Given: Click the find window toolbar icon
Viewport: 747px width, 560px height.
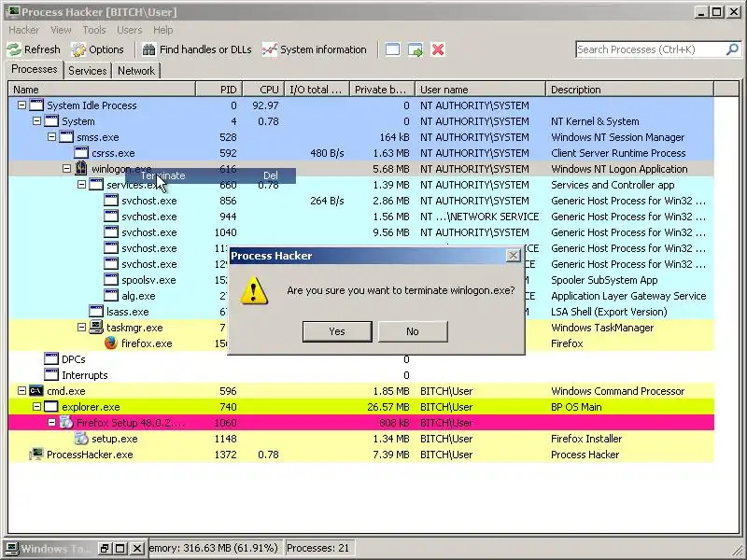Looking at the screenshot, I should 392,49.
